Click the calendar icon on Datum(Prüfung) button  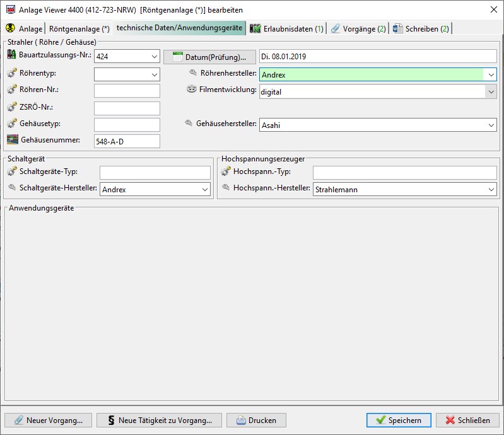177,57
